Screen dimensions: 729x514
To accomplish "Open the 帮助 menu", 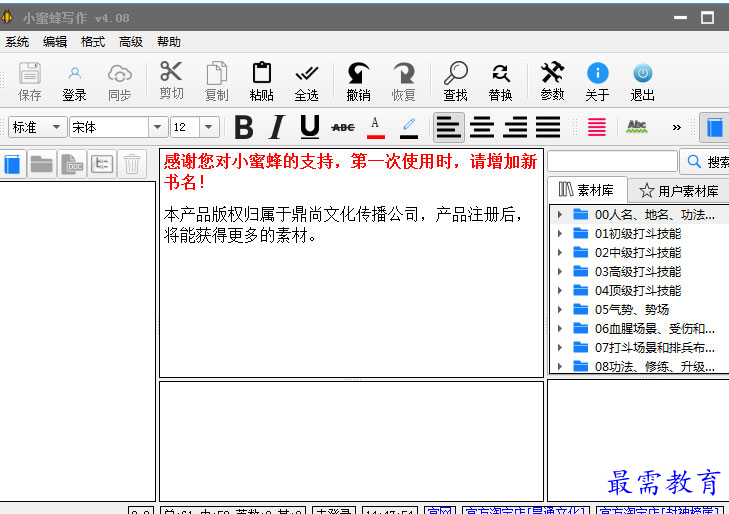I will 169,42.
